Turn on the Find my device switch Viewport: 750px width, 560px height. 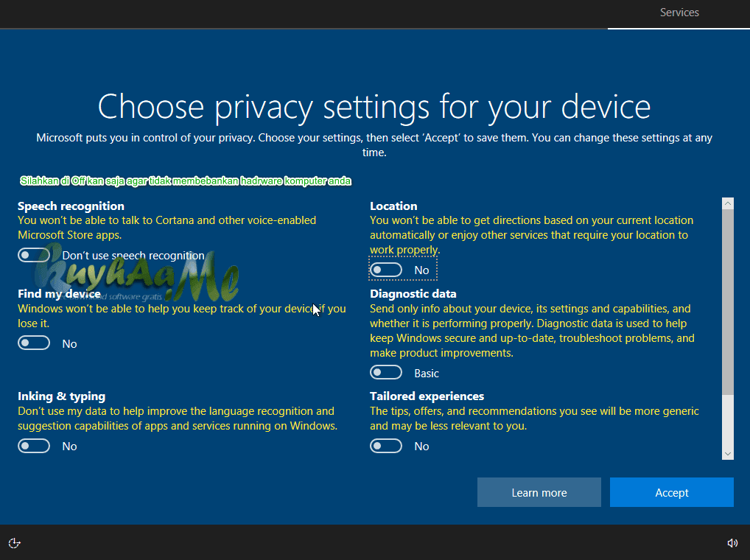tap(34, 342)
